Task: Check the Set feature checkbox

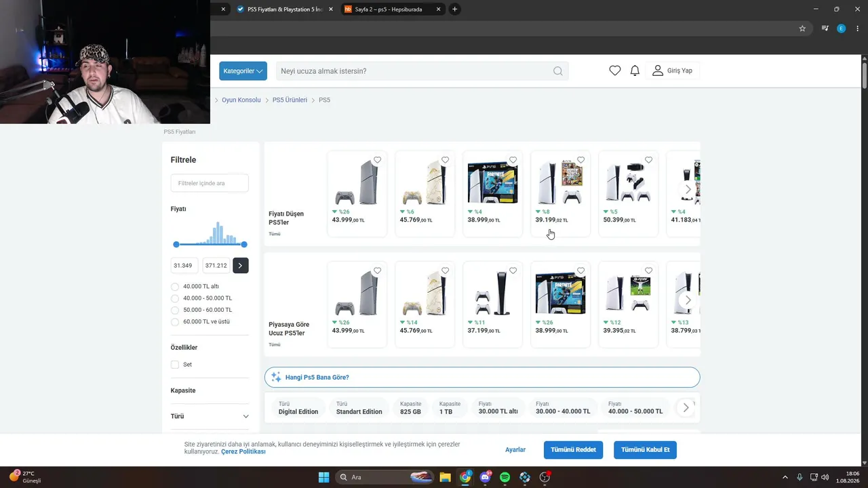Action: pos(175,365)
